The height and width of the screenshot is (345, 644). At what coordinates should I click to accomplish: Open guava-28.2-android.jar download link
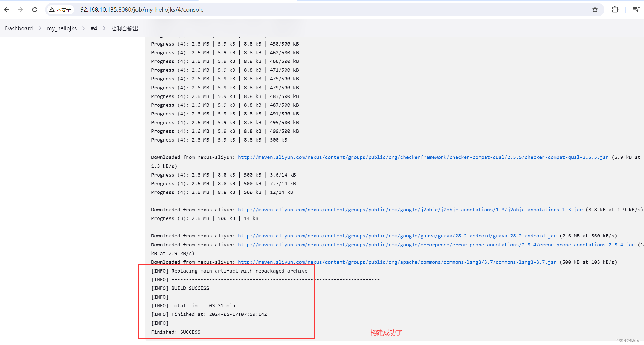tap(397, 236)
